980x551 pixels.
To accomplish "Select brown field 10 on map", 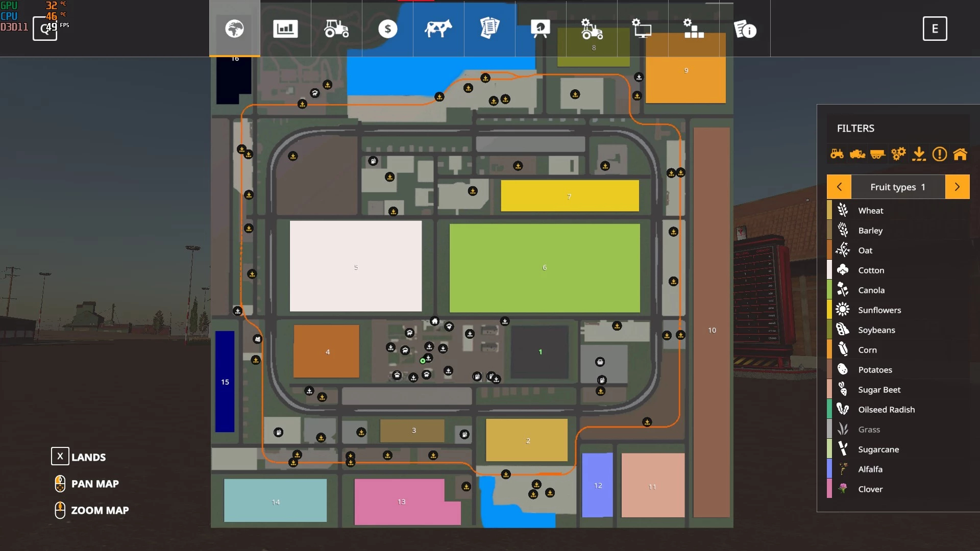I will [x=712, y=322].
